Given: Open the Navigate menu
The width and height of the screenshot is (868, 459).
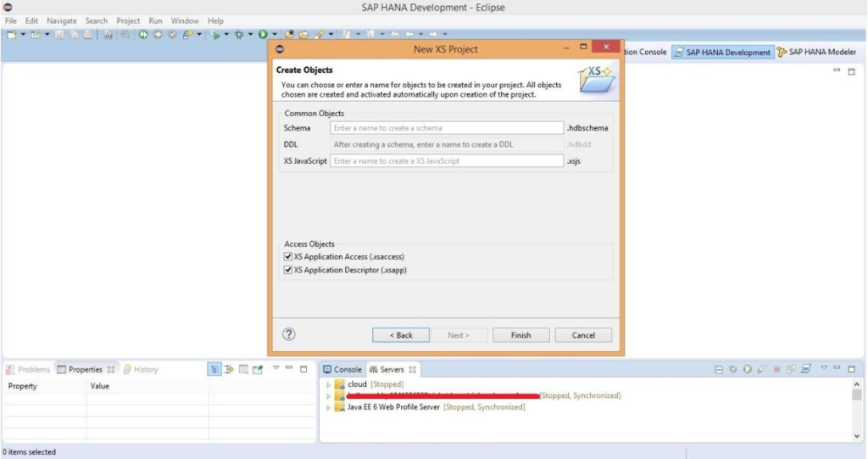Looking at the screenshot, I should pos(61,20).
